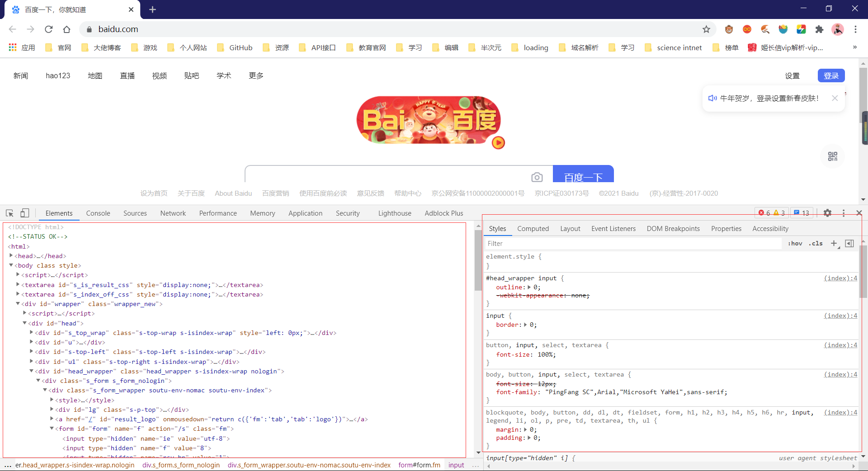Open the extensions puzzle piece menu
This screenshot has height=471, width=868.
point(819,29)
